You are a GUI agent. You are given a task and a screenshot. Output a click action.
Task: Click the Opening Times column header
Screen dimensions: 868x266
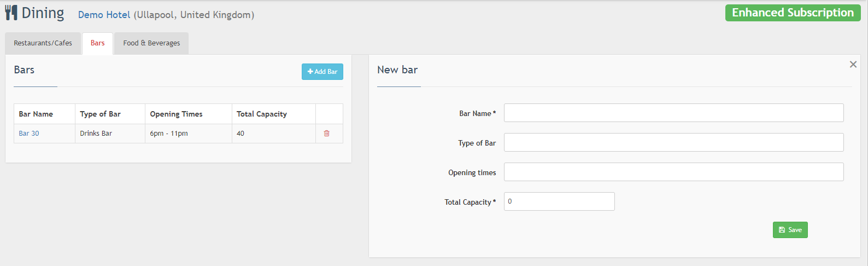189,114
